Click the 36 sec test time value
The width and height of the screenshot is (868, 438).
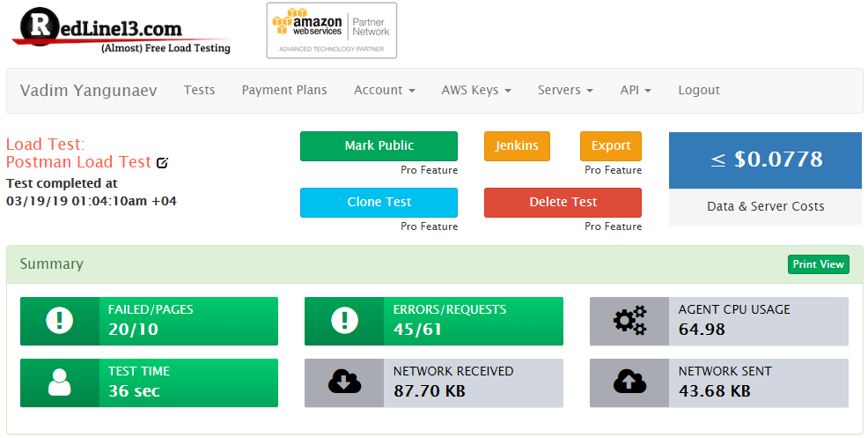[x=134, y=391]
